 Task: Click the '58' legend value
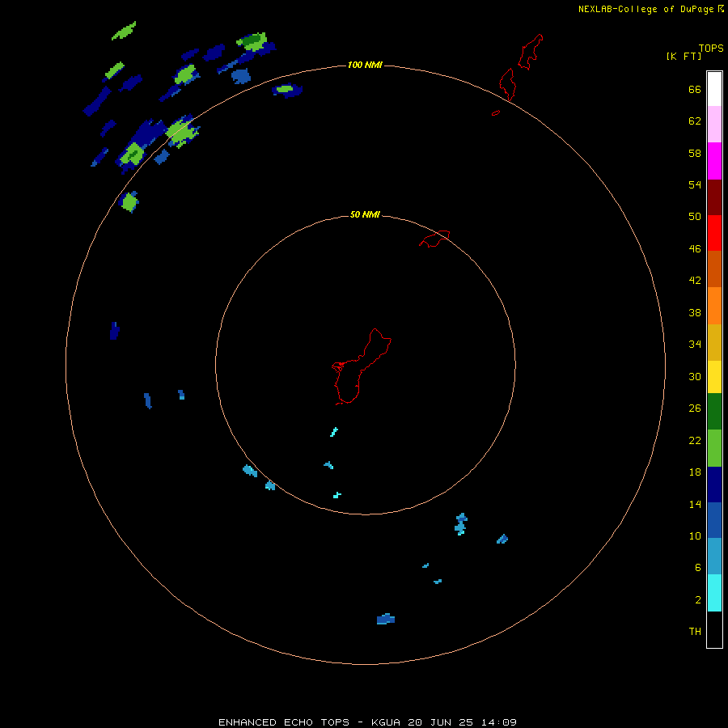pos(695,153)
